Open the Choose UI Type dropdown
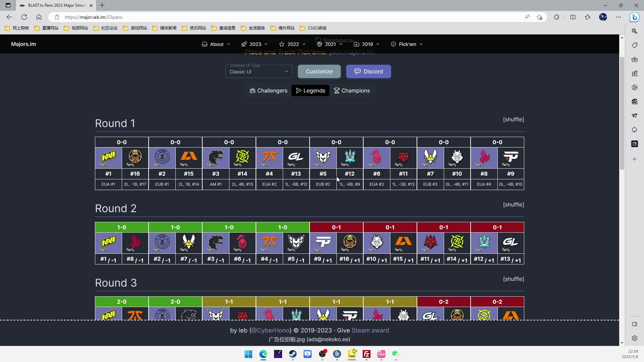 pyautogui.click(x=259, y=71)
